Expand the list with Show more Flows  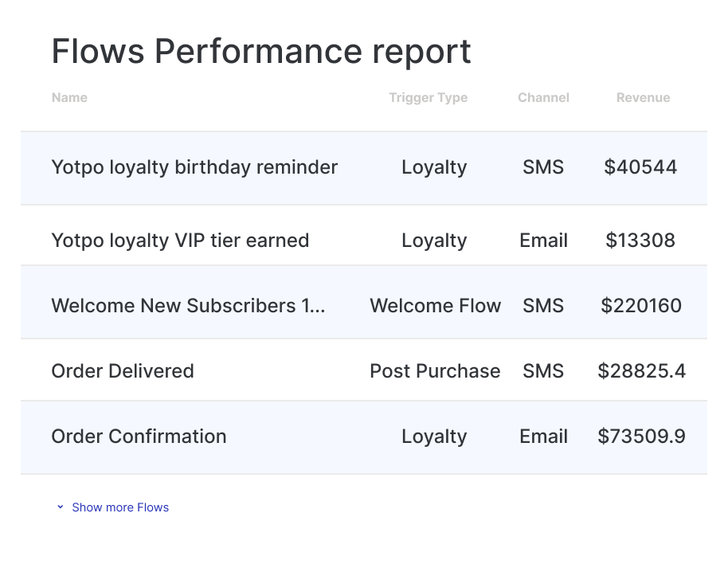[119, 507]
